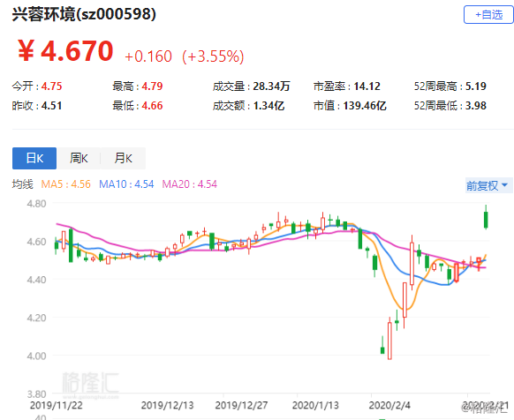Click the current price ¥4.670

65,51
